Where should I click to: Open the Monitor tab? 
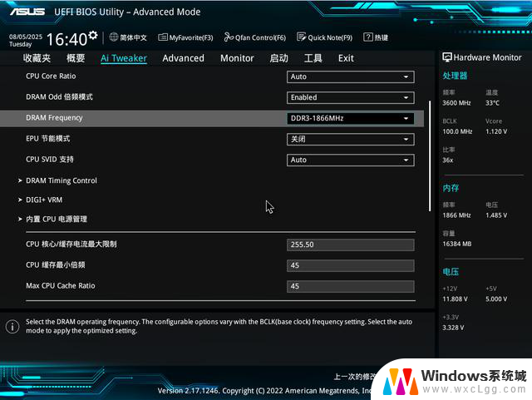tap(237, 58)
